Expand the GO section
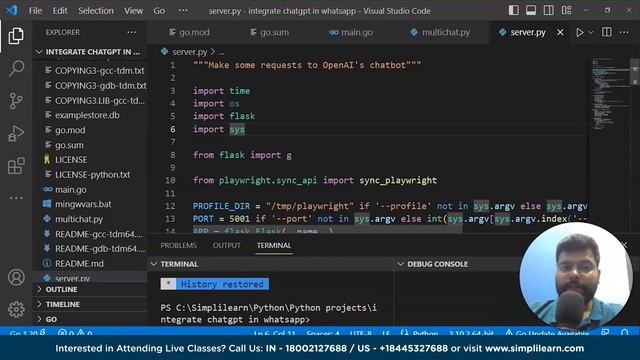This screenshot has height=360, width=640. click(x=90, y=319)
